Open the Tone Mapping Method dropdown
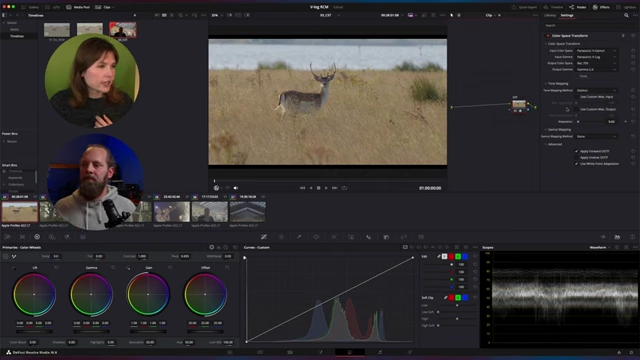Screen dimensions: 640x360 tap(596, 90)
